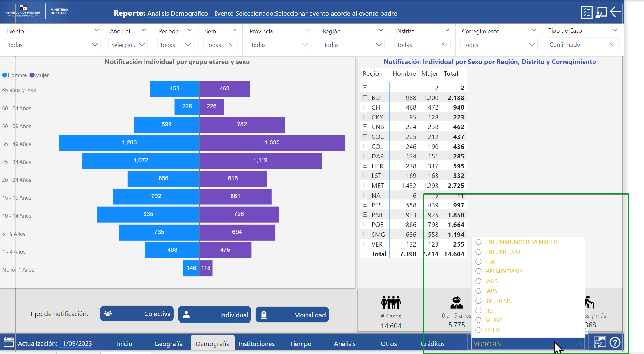Open the Otros tab
Viewport: 644px width, 354px height.
pos(389,344)
